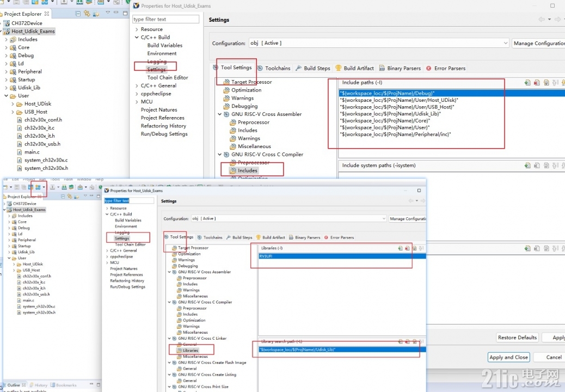Select Tool Chain Editor in the upper Properties dialog
Screen dimensions: 565x392
click(x=168, y=77)
